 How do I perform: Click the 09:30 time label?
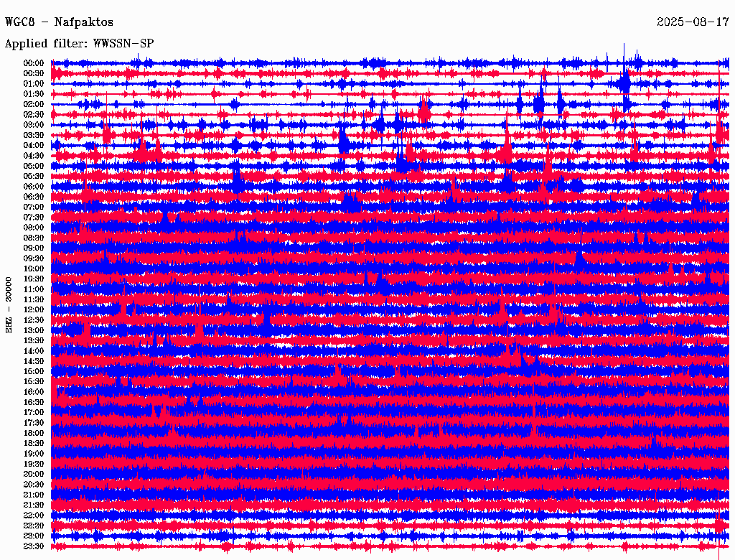[x=34, y=258]
